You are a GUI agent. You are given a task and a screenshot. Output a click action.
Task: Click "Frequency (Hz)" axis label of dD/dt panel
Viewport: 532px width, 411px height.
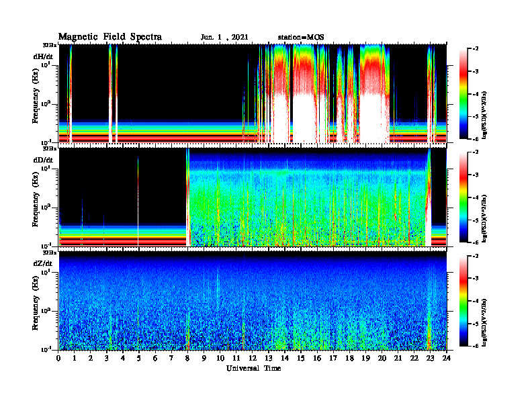click(36, 199)
